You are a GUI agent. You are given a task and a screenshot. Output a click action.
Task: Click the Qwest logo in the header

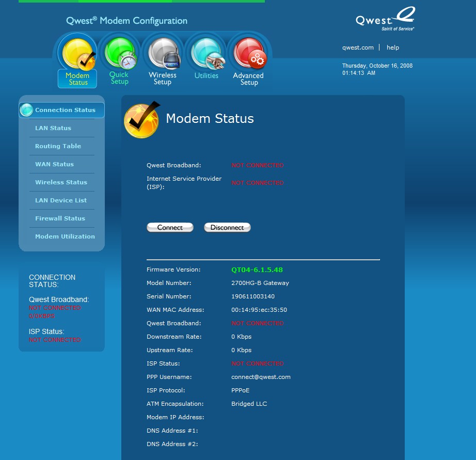(386, 19)
